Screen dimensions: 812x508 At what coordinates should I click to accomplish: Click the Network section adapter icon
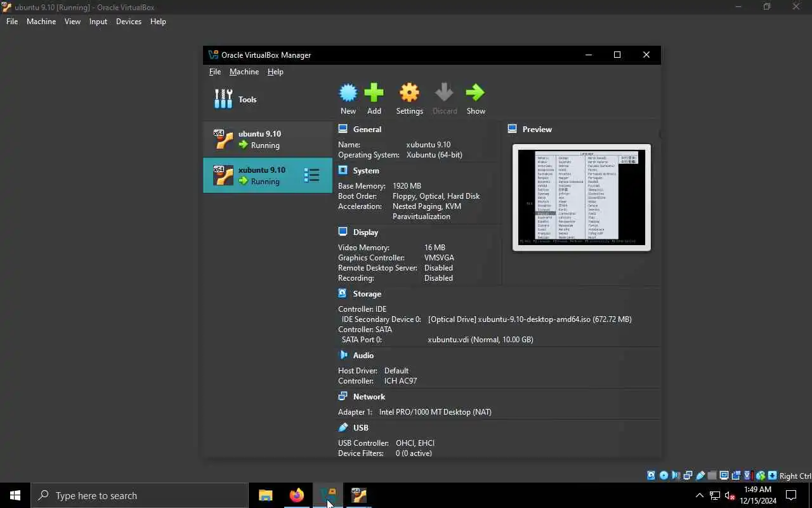pos(343,396)
